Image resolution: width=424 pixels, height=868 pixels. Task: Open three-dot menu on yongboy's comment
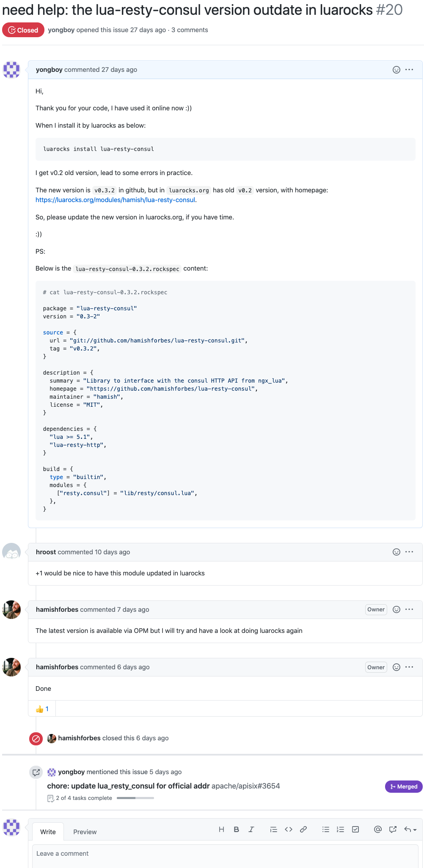(x=409, y=70)
